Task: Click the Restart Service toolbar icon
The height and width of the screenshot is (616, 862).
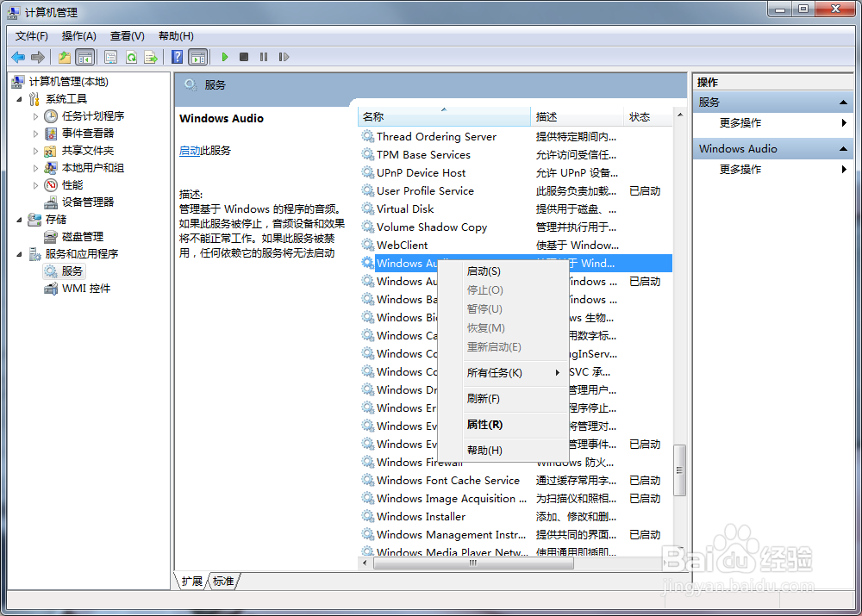Action: point(284,57)
